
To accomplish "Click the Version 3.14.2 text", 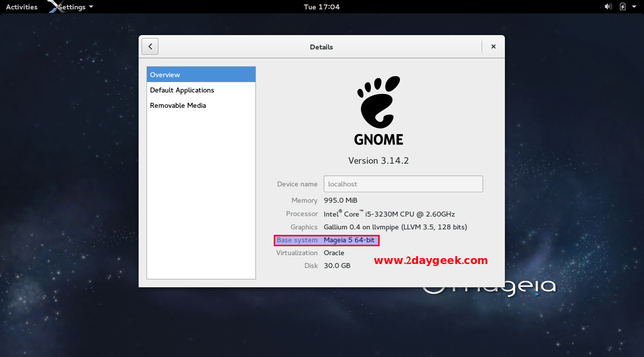I will coord(379,161).
